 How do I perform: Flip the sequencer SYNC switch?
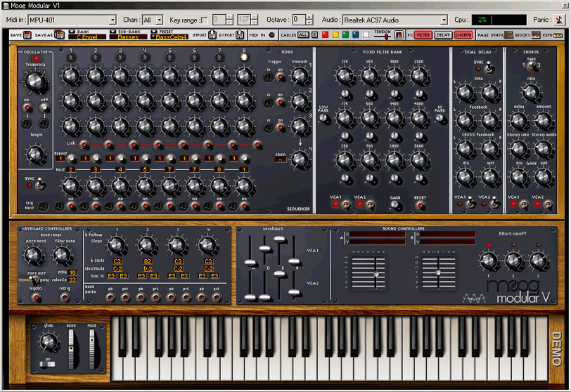click(x=40, y=185)
